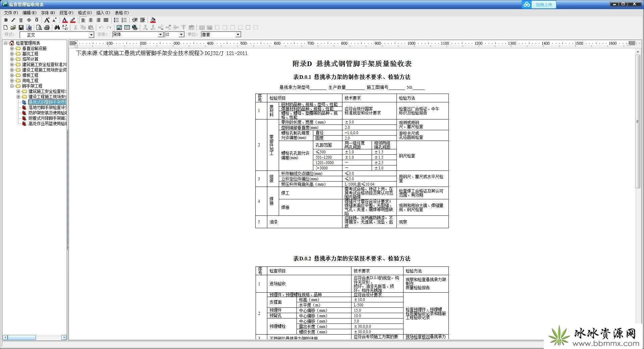
Task: Collapse the 检查管理用表 root node
Action: coord(6,43)
